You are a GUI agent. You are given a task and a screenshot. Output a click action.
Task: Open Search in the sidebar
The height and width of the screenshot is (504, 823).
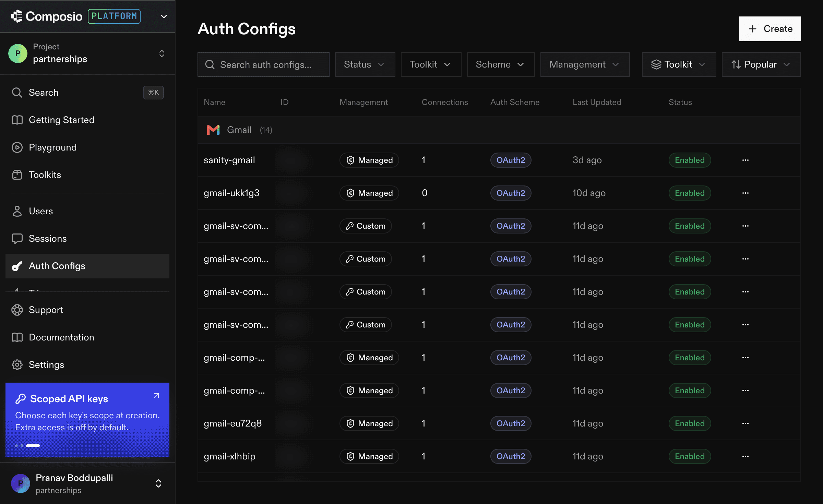click(87, 93)
